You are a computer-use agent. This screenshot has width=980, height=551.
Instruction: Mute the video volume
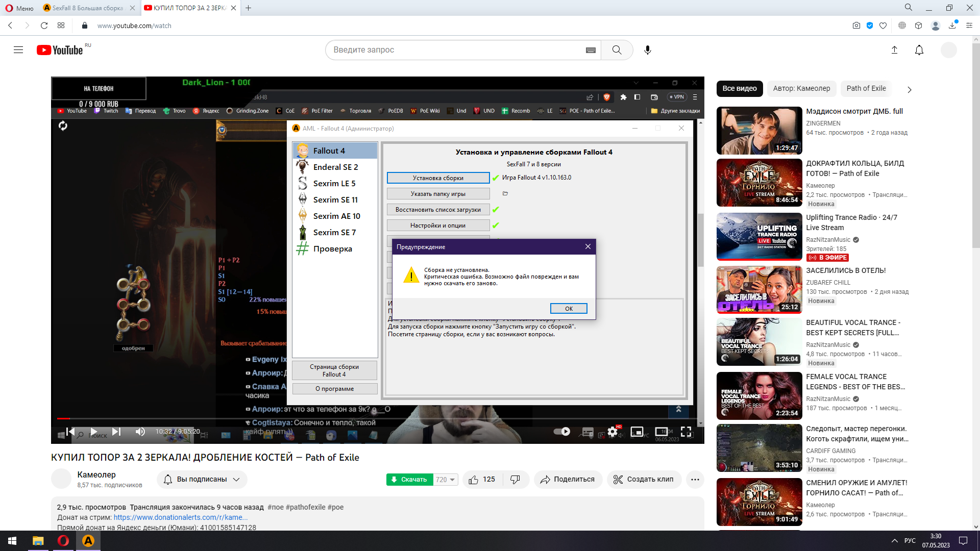pos(140,432)
